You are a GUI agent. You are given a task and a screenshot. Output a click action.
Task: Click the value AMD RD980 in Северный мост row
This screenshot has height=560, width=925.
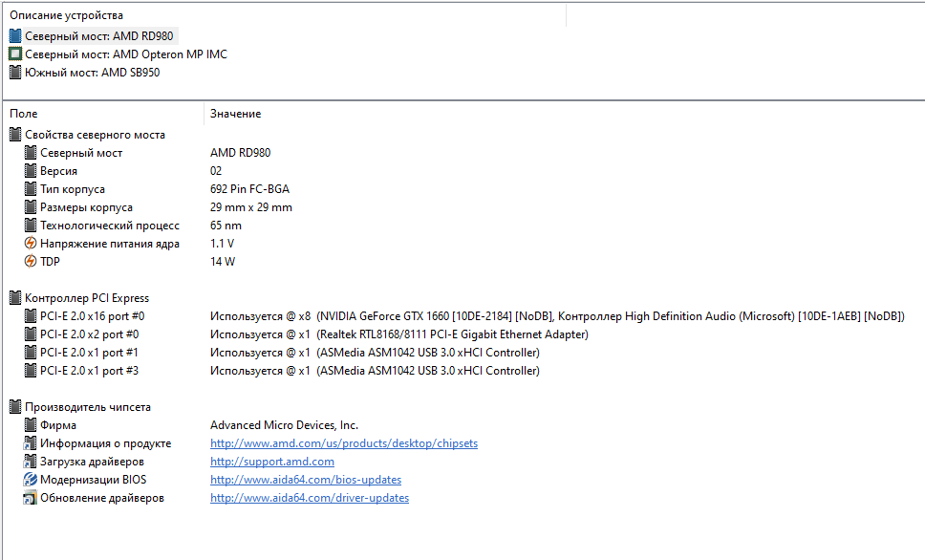tap(240, 153)
